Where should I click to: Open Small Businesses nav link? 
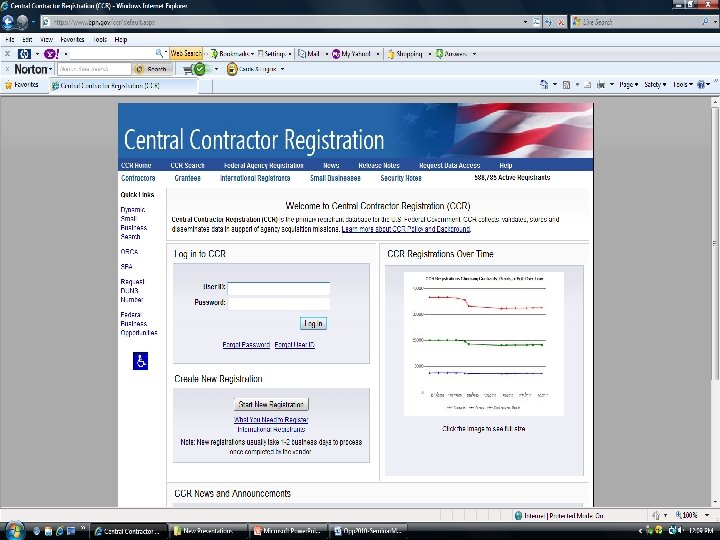pos(335,178)
